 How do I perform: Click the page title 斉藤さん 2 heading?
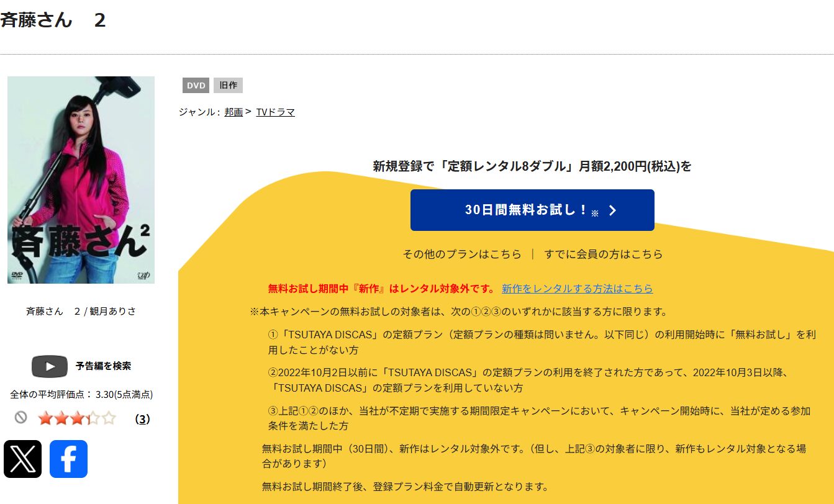click(53, 20)
